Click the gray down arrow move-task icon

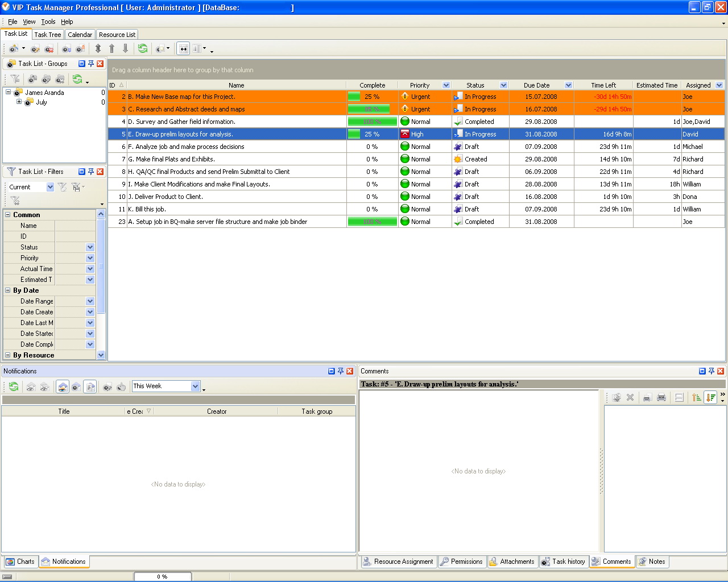click(125, 49)
